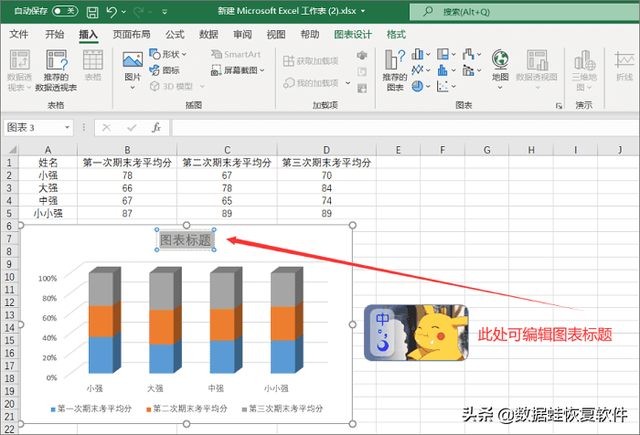Toggle the AutoSave switch
This screenshot has width=640, height=435.
click(x=64, y=11)
